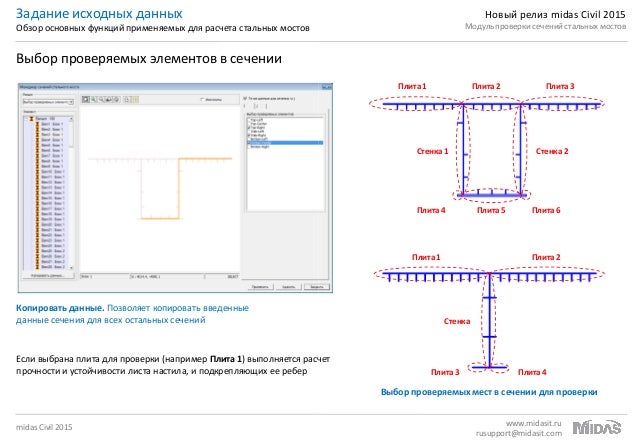638x442 pixels.
Task: Open the combo box above the element tree
Action: (48, 102)
